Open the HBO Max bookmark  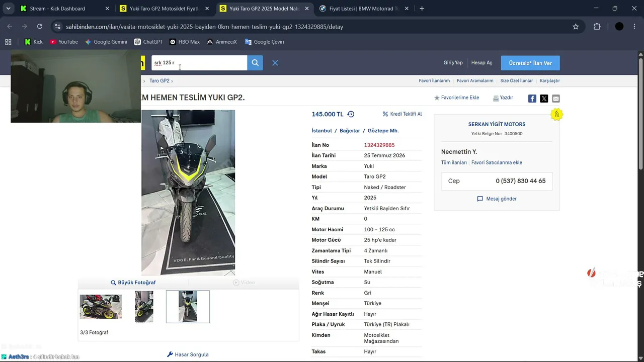click(x=185, y=42)
